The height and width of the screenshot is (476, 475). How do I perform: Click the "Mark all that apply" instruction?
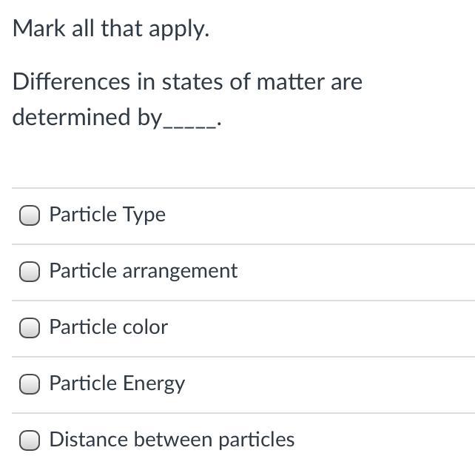(x=111, y=29)
